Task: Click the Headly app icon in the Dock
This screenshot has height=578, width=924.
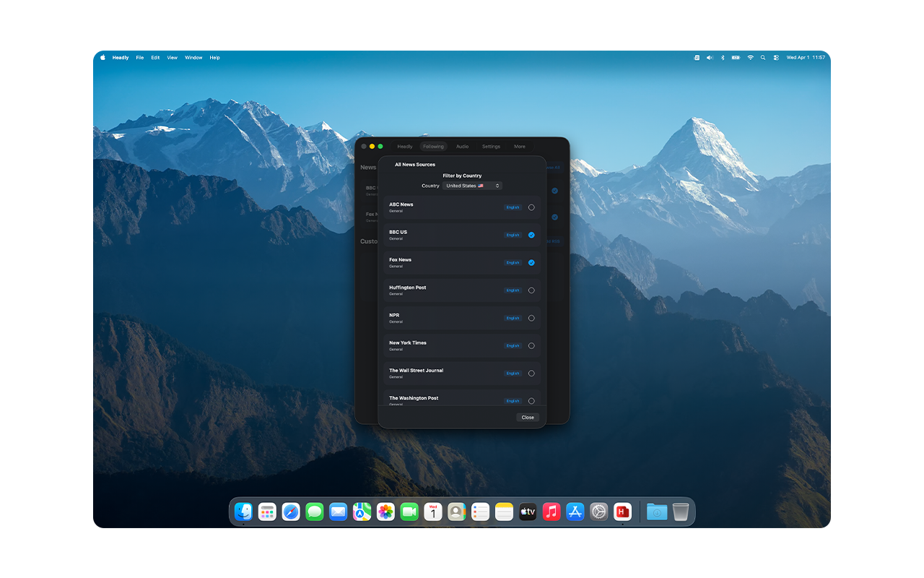Action: point(622,512)
